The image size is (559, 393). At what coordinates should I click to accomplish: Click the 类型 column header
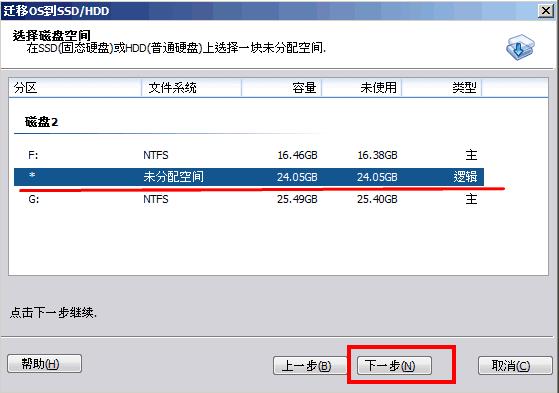click(x=441, y=88)
